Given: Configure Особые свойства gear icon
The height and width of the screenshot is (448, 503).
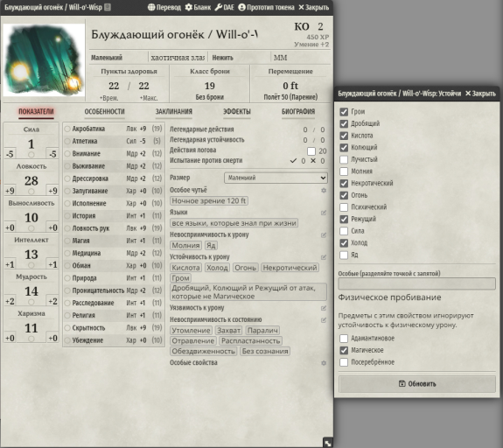Looking at the screenshot, I should 324,363.
